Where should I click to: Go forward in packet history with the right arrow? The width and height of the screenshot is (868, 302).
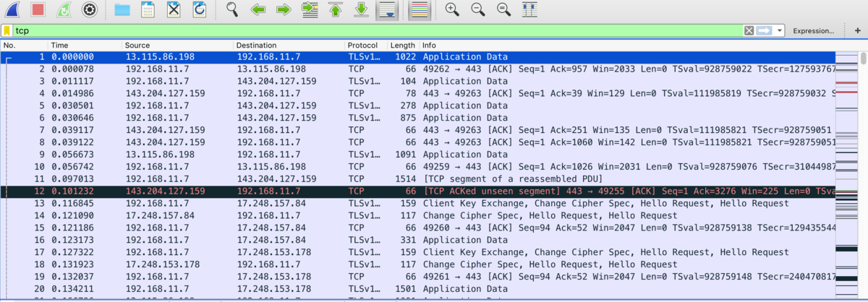pyautogui.click(x=284, y=10)
